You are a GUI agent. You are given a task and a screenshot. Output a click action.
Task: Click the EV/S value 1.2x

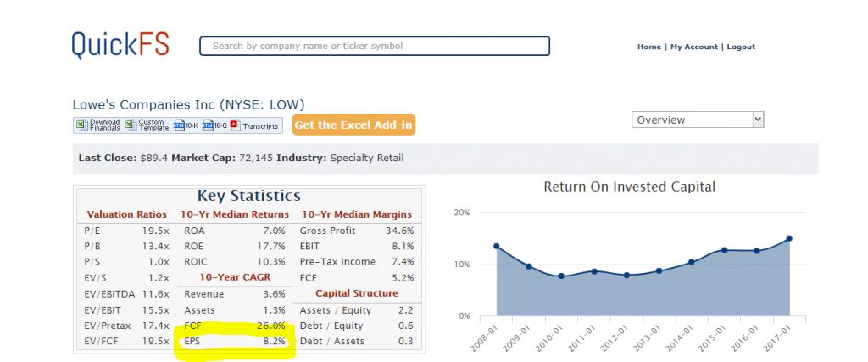[x=159, y=278]
